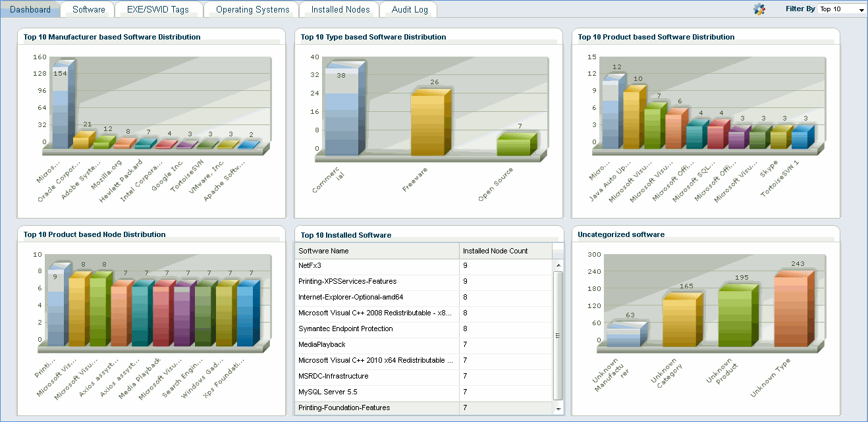Select the MySQL Server 5.5 row

tap(376, 392)
